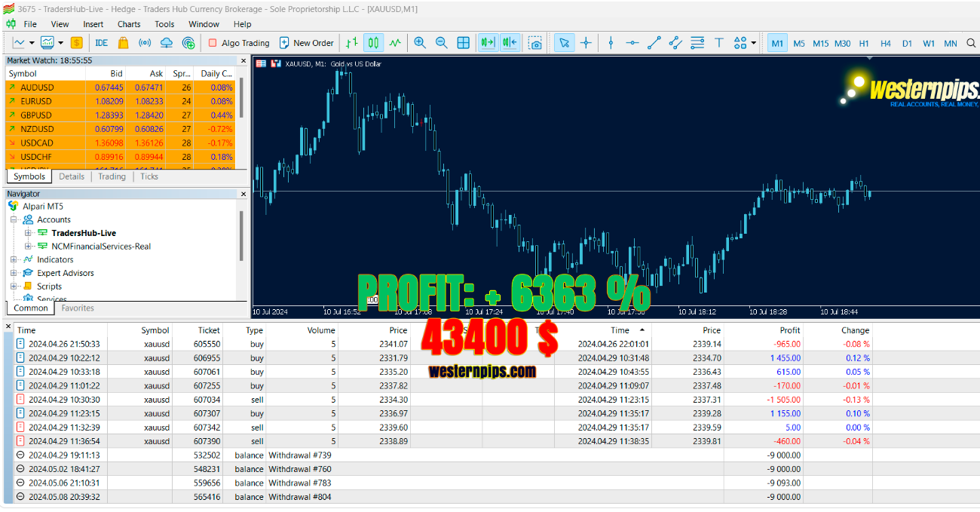
Task: Open the Depth of Market dollar icon
Action: (76, 43)
